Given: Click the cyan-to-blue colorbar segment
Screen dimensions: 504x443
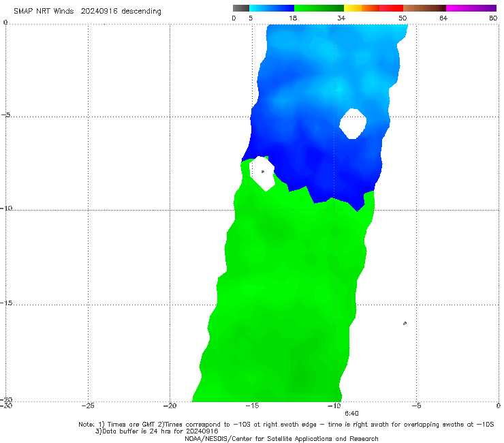Looking at the screenshot, I should click(272, 8).
